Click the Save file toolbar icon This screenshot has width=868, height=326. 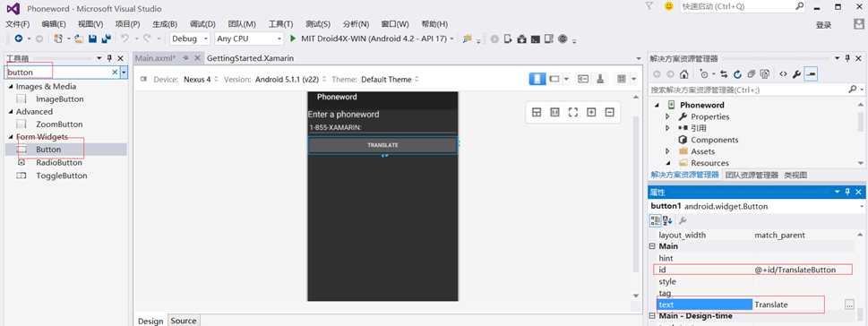pyautogui.click(x=92, y=39)
